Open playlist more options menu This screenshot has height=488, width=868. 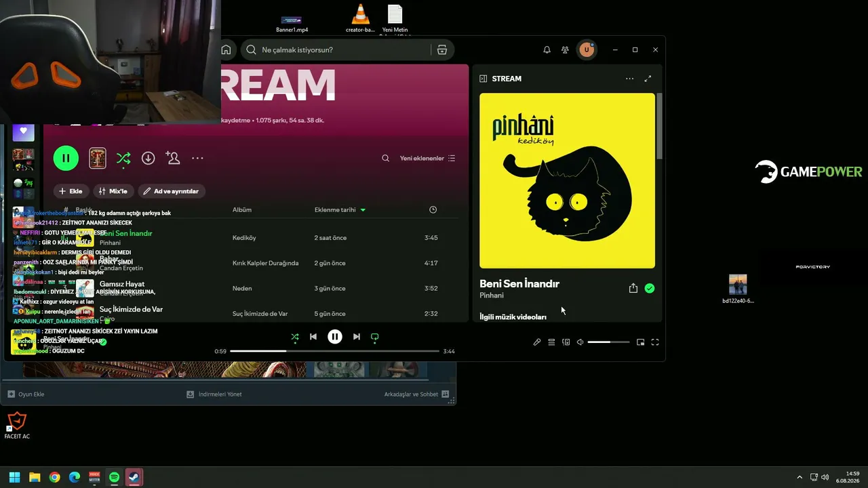point(197,158)
